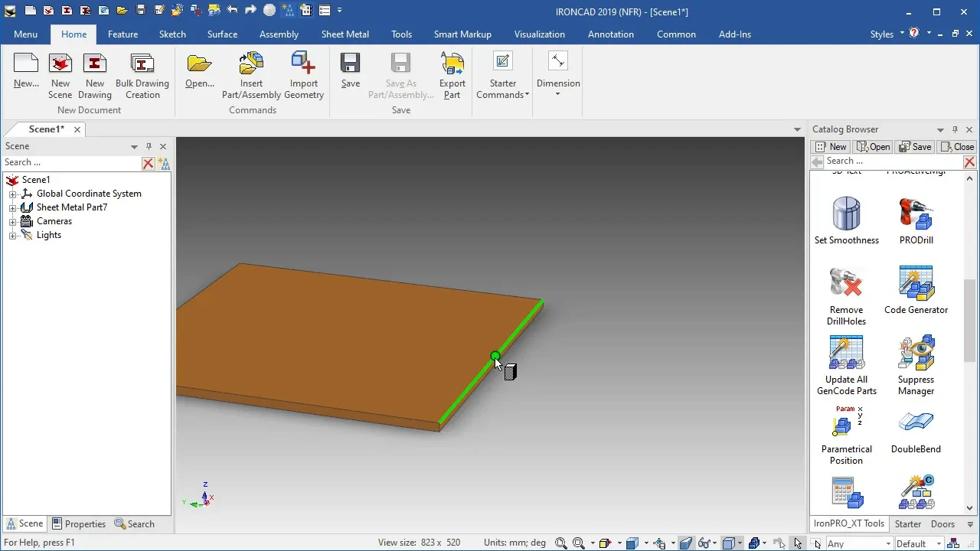Select Remove DrillHoles catalog item
This screenshot has height=551, width=980.
tap(846, 295)
